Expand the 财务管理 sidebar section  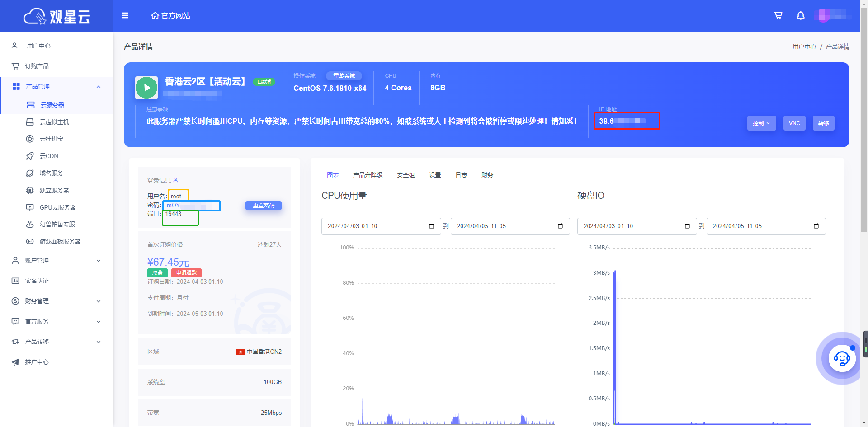tap(99, 301)
